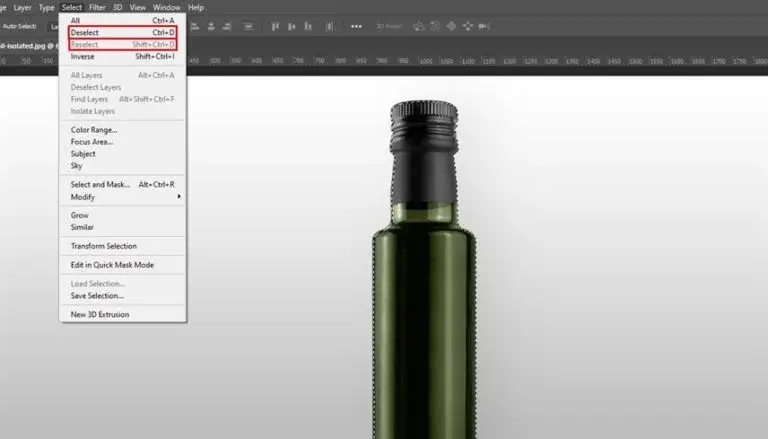Screen dimensions: 768x439
Task: Click the bottle's black screw cap on canvas
Action: pyautogui.click(x=424, y=125)
